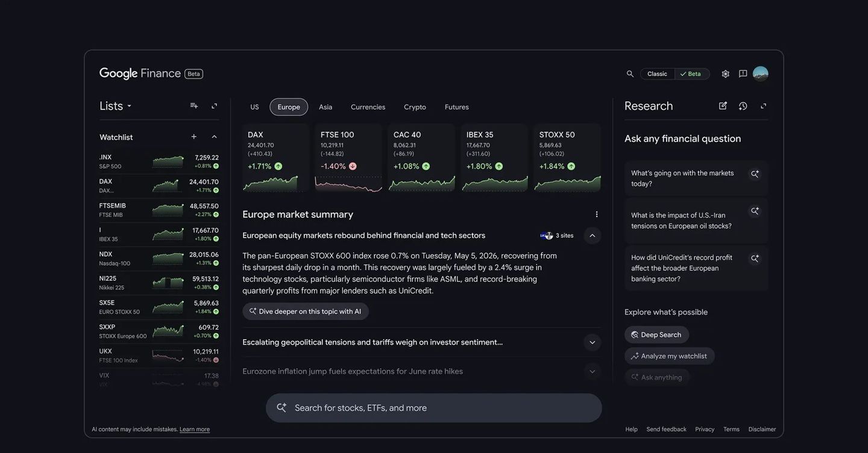Screen dimensions: 868x453
Task: Select the Asia market tab
Action: point(325,107)
